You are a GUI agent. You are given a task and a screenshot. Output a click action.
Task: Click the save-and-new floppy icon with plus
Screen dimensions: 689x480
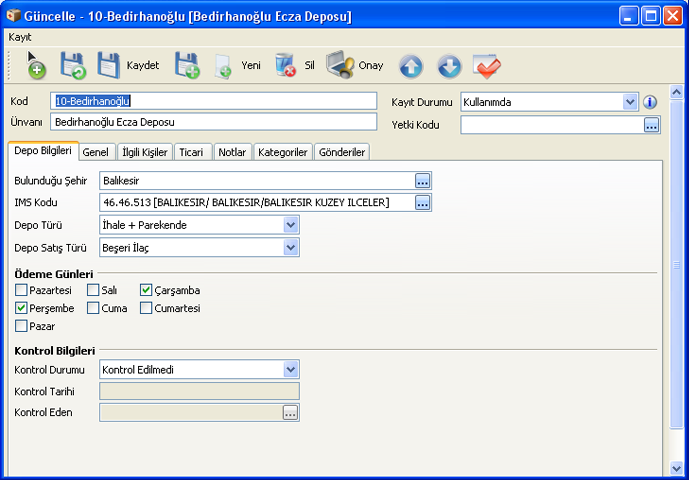tap(187, 65)
